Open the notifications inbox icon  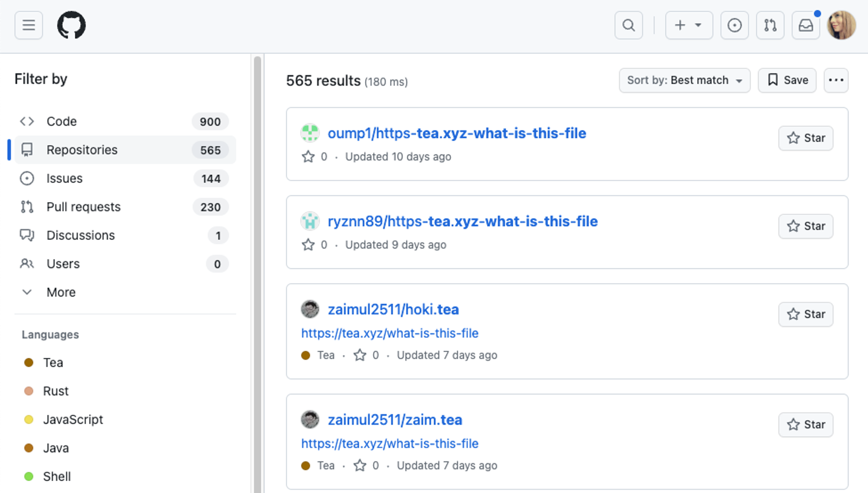point(806,25)
